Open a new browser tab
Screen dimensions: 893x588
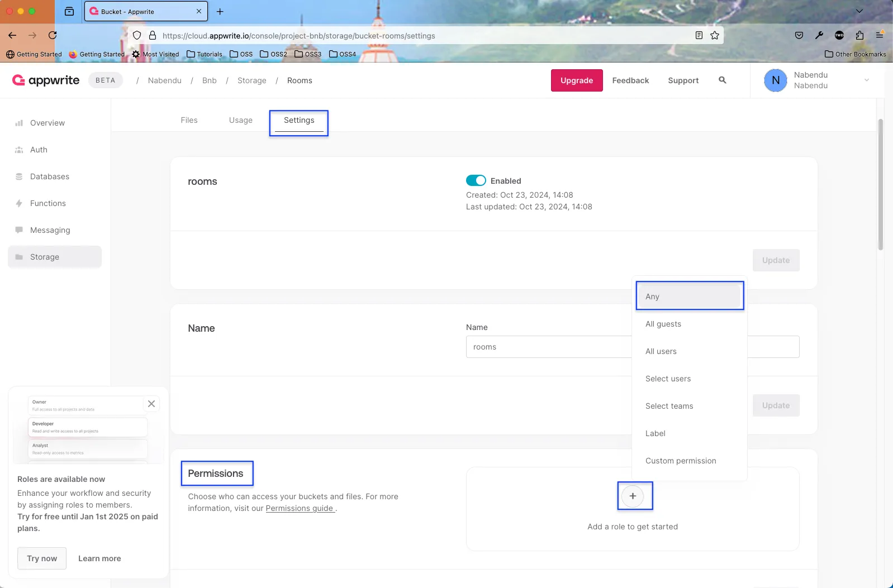(220, 11)
